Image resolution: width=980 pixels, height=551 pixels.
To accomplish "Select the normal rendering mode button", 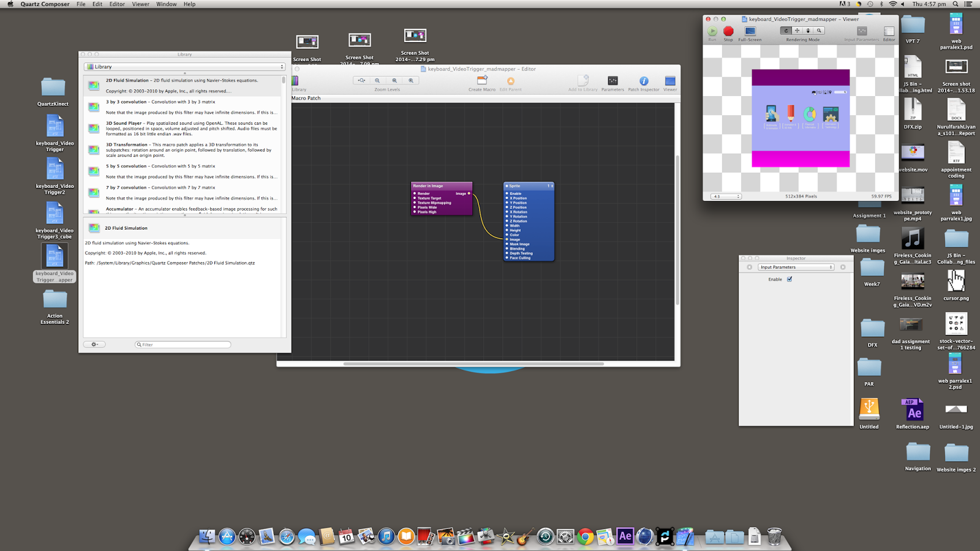I will pos(786,31).
